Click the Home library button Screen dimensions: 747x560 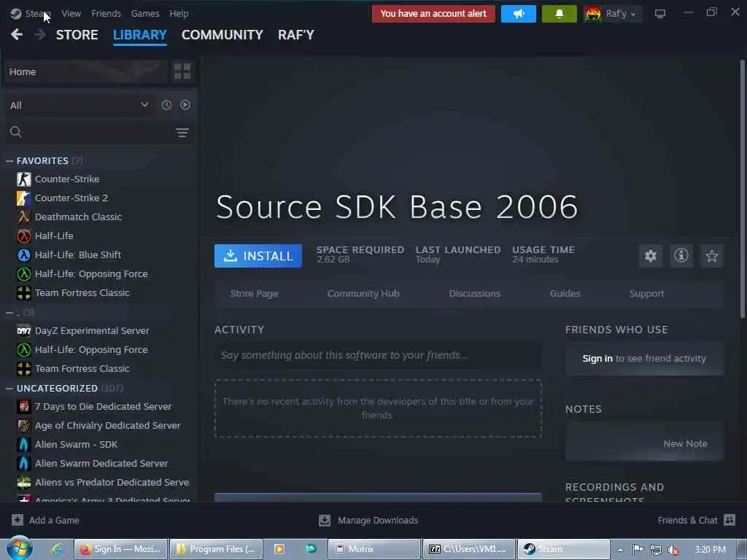click(87, 71)
